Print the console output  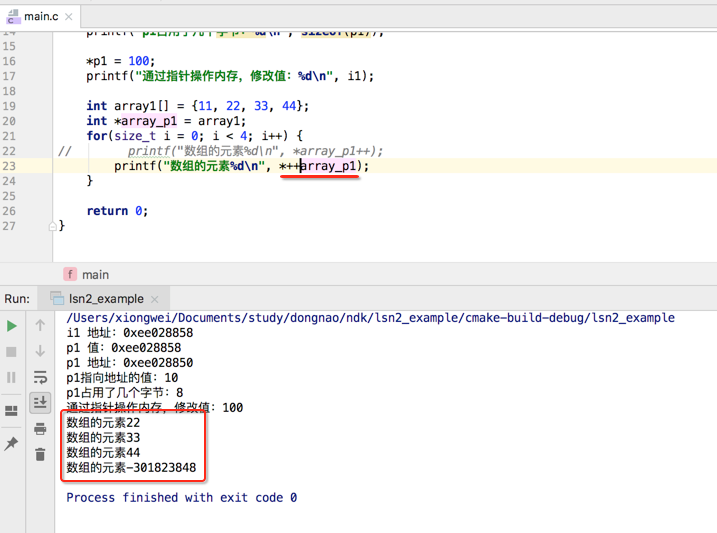[x=40, y=429]
